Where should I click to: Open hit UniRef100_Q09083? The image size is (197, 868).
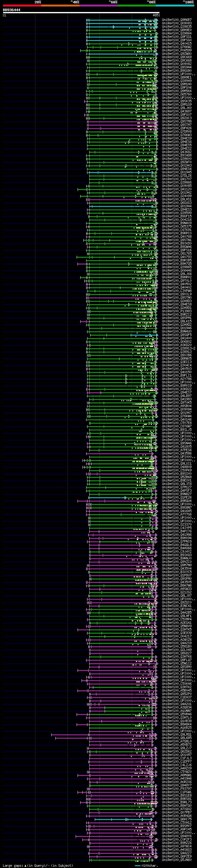tap(177, 23)
